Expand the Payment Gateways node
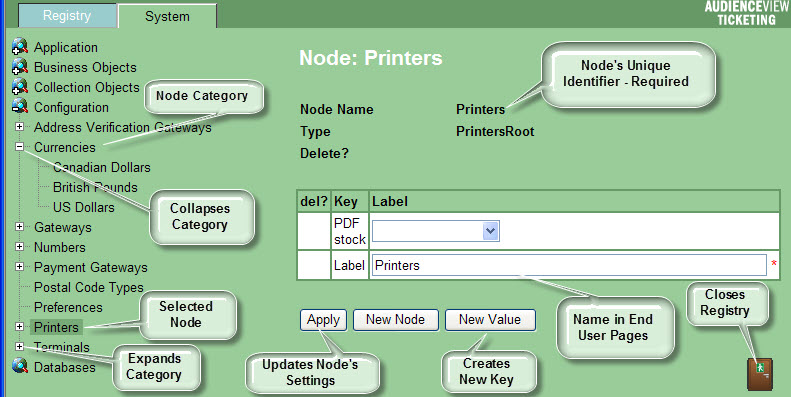The height and width of the screenshot is (397, 791). coord(19,266)
